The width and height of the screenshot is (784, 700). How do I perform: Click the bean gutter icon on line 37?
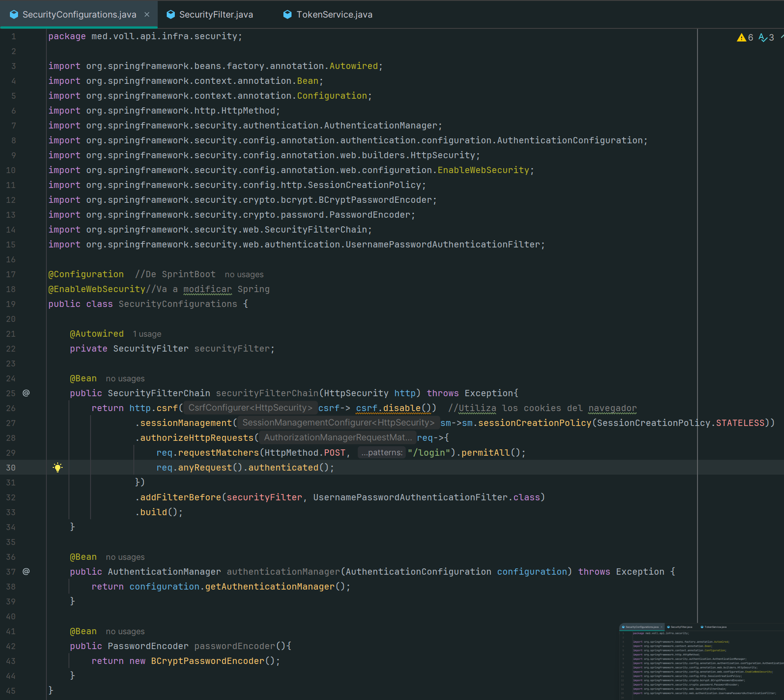[26, 572]
